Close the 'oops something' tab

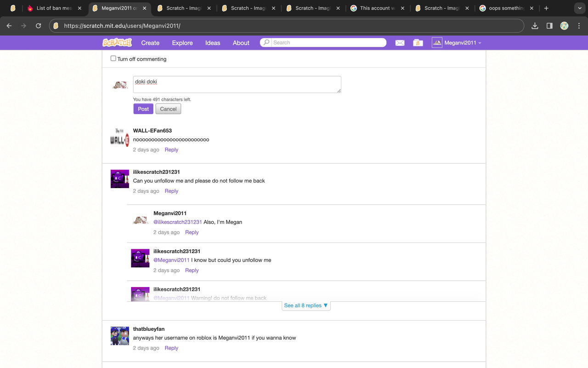[531, 8]
